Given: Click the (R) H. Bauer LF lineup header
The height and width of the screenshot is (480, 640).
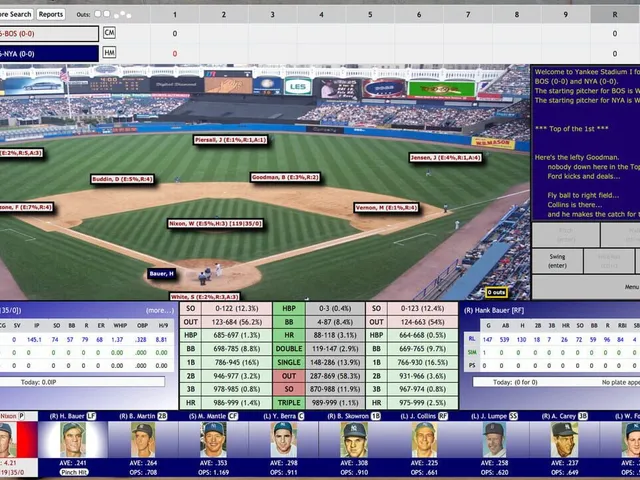Looking at the screenshot, I should click(73, 416).
